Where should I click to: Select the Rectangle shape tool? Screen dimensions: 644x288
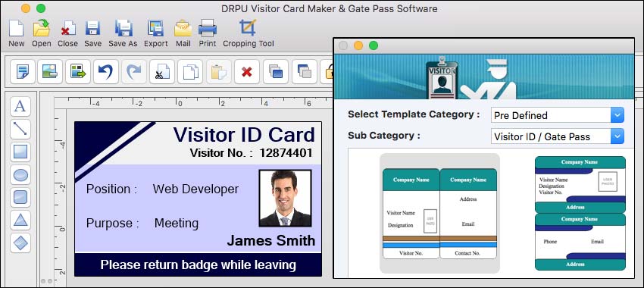[20, 152]
